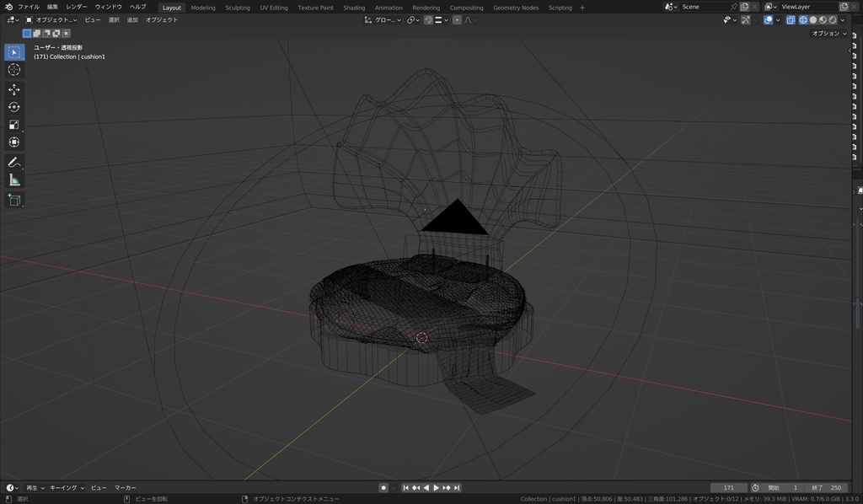Pick the Annotate pencil tool
The width and height of the screenshot is (863, 504).
[x=14, y=162]
